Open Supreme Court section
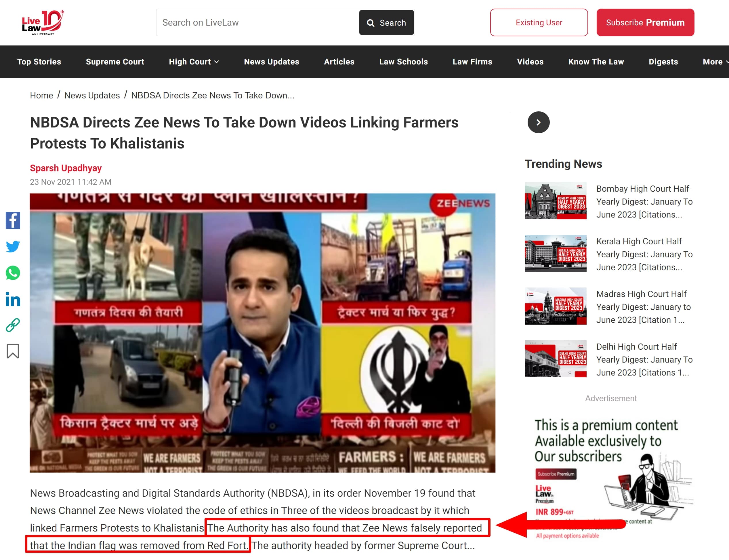 pos(115,62)
